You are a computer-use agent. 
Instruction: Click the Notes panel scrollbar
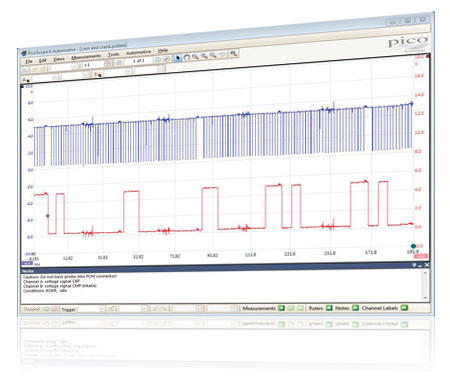click(x=425, y=285)
